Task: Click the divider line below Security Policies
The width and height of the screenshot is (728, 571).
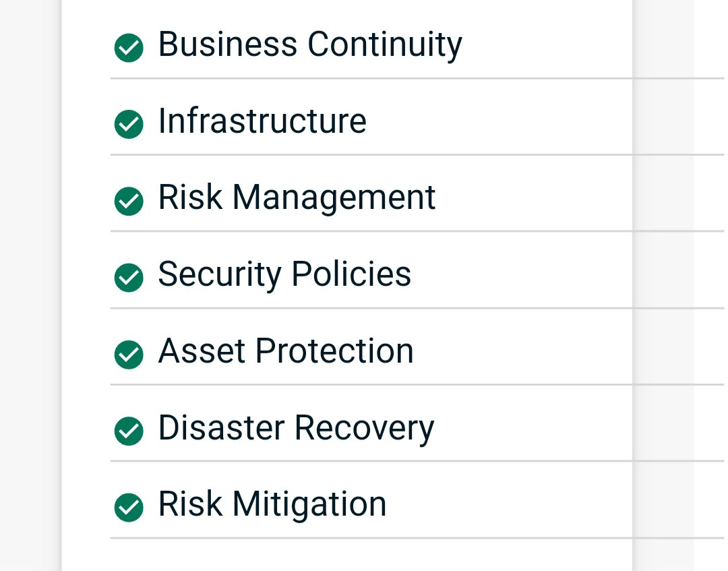Action: click(371, 308)
